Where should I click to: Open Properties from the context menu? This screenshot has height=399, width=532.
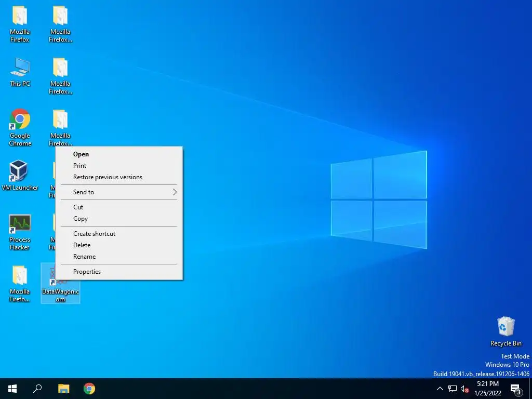[x=119, y=271]
